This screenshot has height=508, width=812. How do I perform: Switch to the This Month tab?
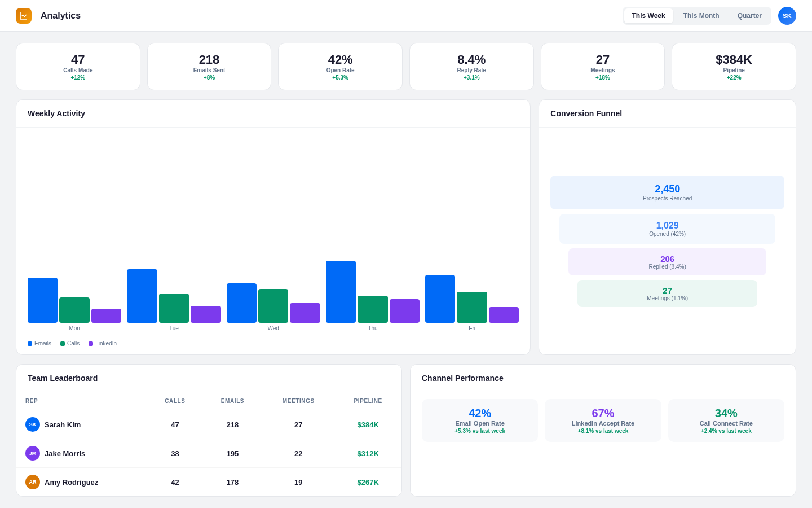[x=701, y=16]
